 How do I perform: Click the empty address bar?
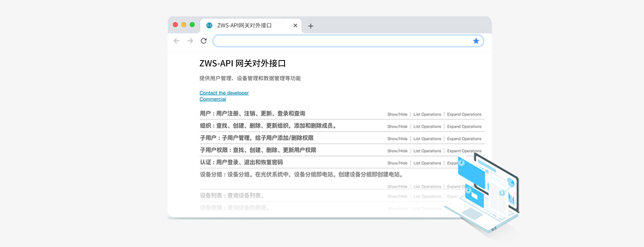341,41
